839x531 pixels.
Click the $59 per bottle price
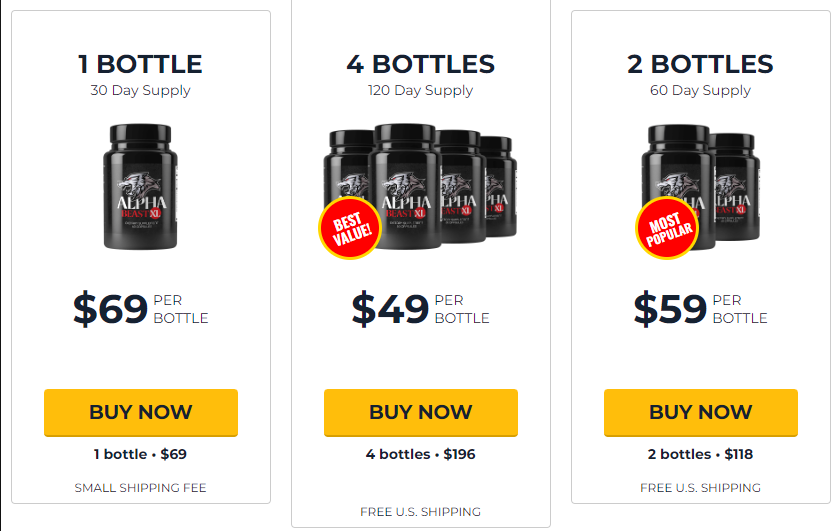700,309
